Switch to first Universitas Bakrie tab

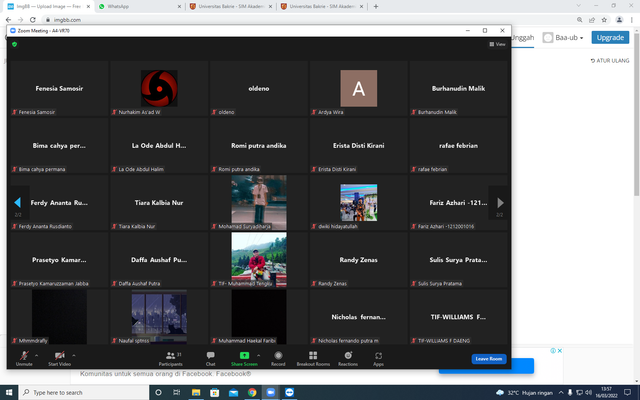point(231,7)
